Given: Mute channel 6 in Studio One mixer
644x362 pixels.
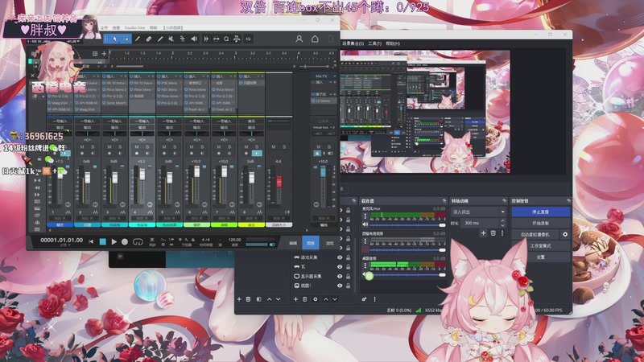Looking at the screenshot, I should tap(192, 147).
